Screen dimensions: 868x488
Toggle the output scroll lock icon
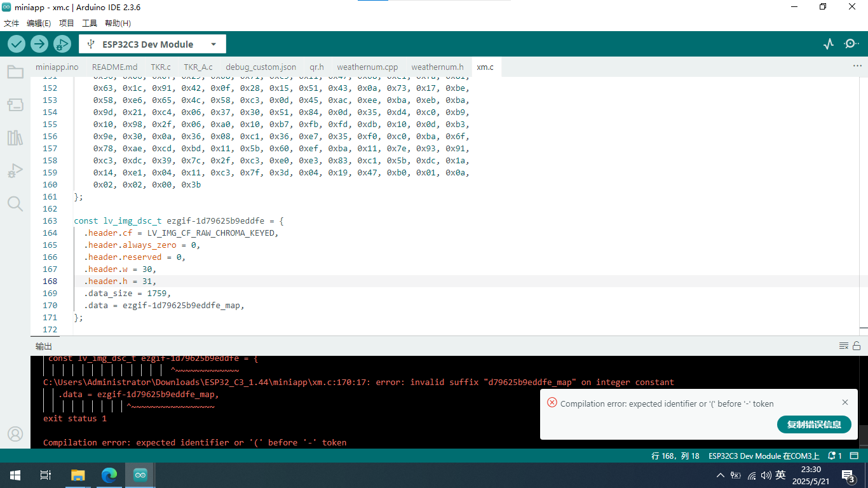(857, 346)
